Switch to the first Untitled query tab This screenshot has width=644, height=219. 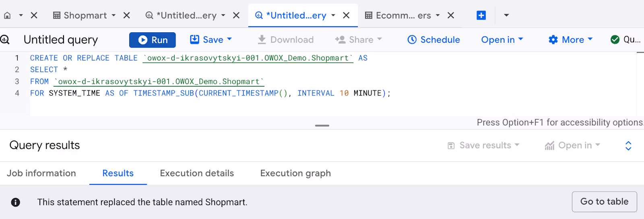tap(181, 15)
